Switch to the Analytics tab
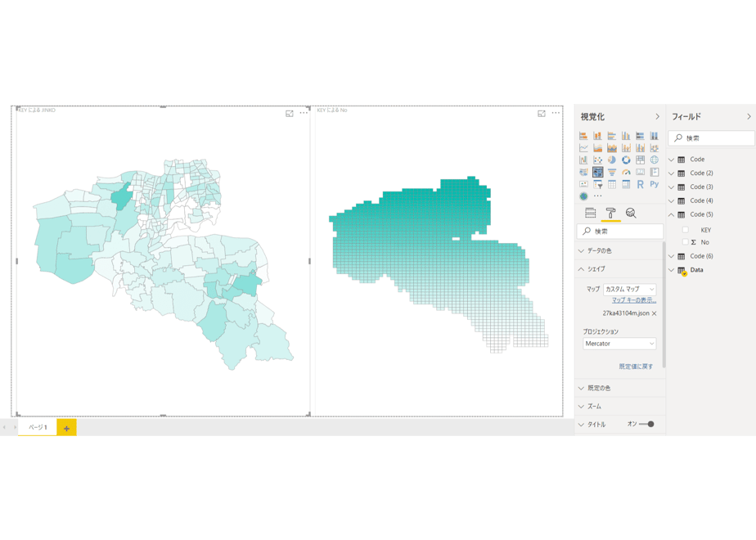Viewport: 756px width, 540px height. 631,213
